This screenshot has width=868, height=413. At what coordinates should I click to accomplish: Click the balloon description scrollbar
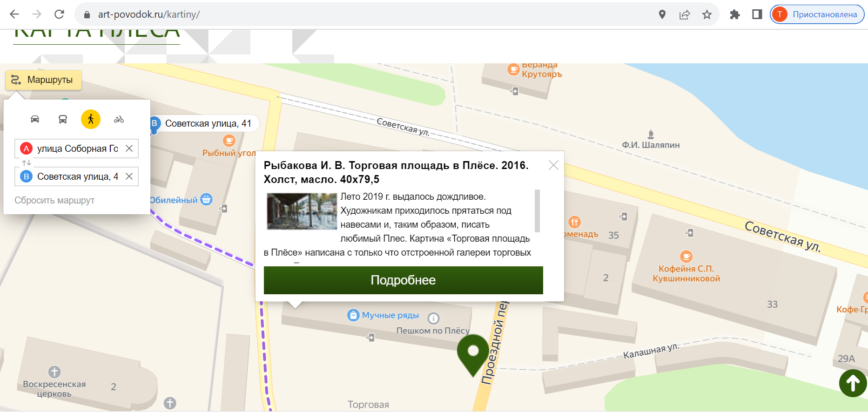pos(538,210)
